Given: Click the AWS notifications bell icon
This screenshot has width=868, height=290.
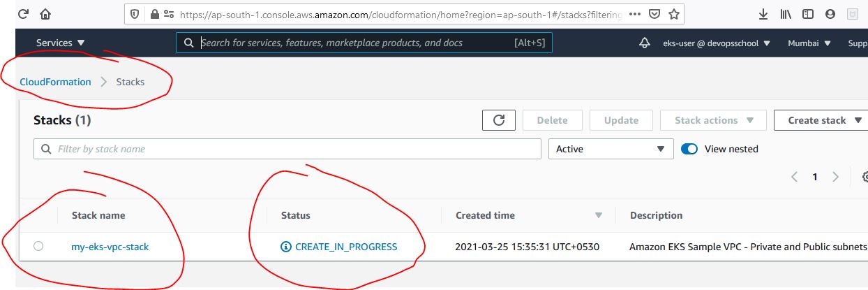Looking at the screenshot, I should 645,43.
